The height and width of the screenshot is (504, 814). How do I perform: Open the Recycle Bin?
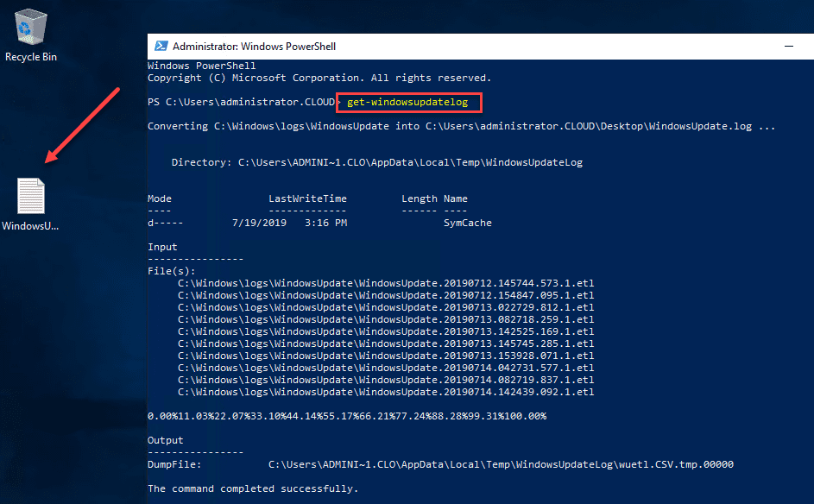pos(29,26)
